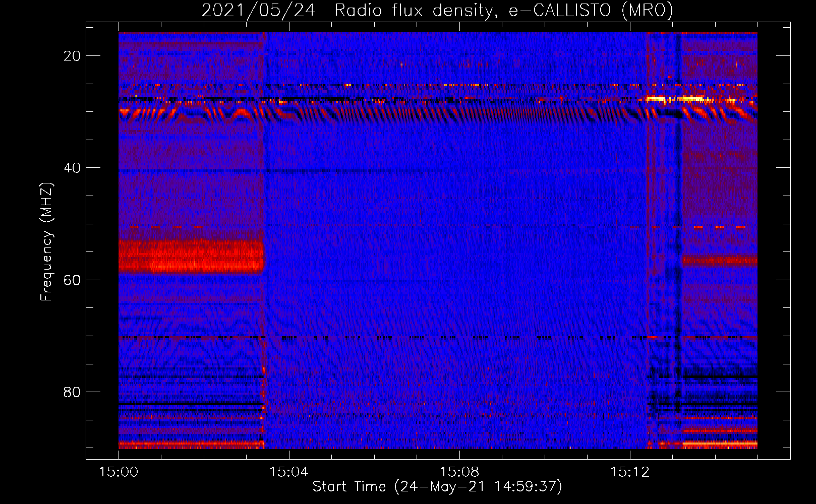Click the "Frequency (MHZ)" y-axis label

[46, 242]
